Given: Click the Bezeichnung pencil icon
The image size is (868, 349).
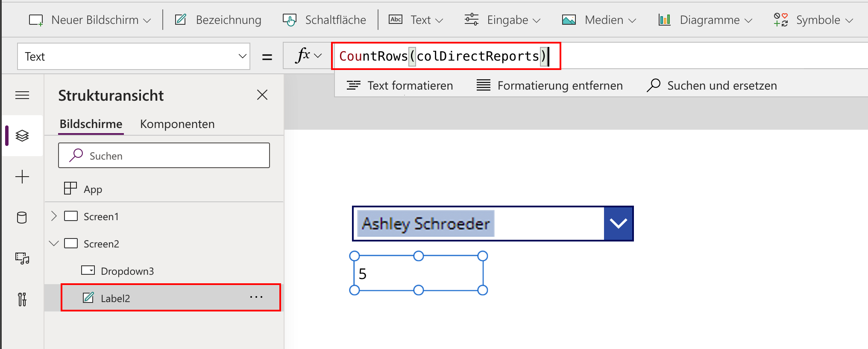Looking at the screenshot, I should point(181,20).
